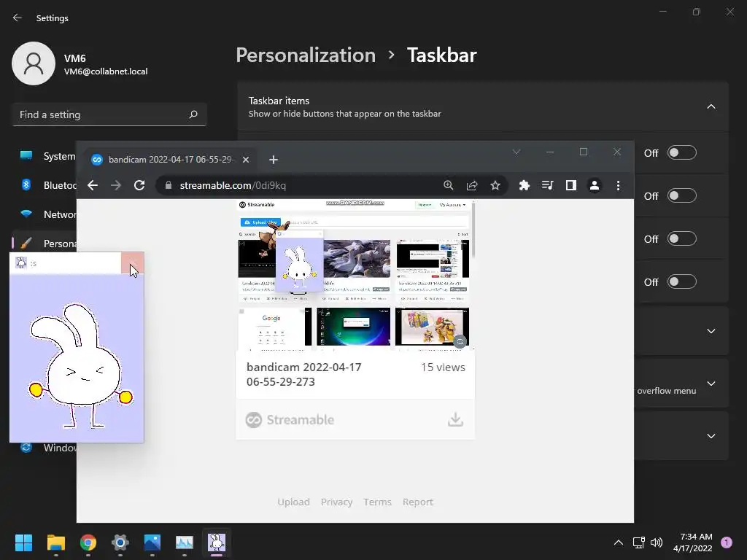View site info lock icon
Screen dimensions: 747x560
(x=169, y=185)
